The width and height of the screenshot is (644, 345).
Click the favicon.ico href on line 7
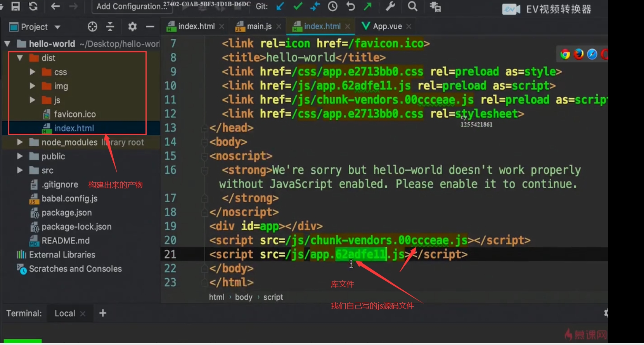tap(386, 43)
